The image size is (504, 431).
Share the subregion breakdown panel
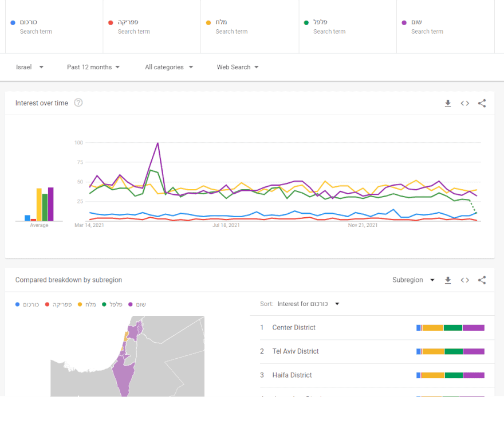pyautogui.click(x=482, y=280)
